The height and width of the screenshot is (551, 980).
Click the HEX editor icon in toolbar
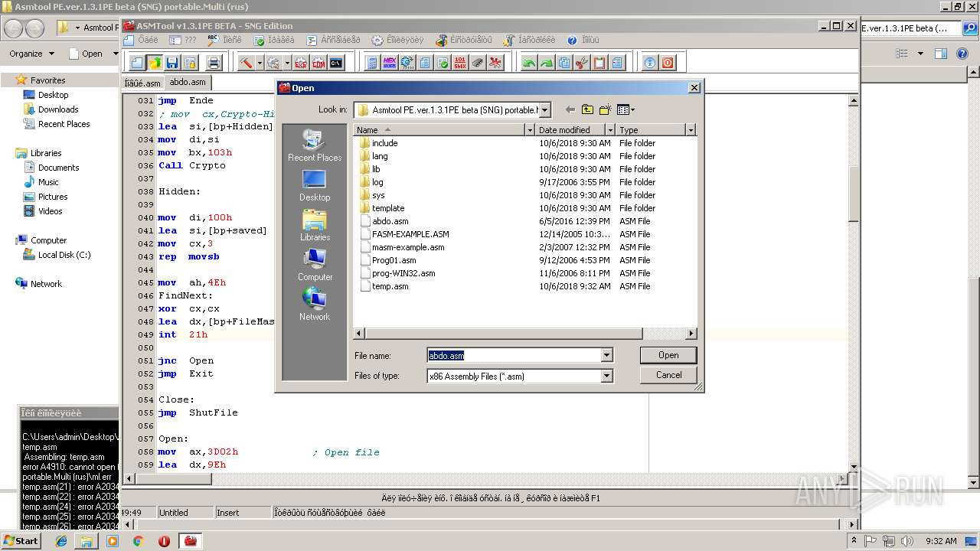coord(390,63)
